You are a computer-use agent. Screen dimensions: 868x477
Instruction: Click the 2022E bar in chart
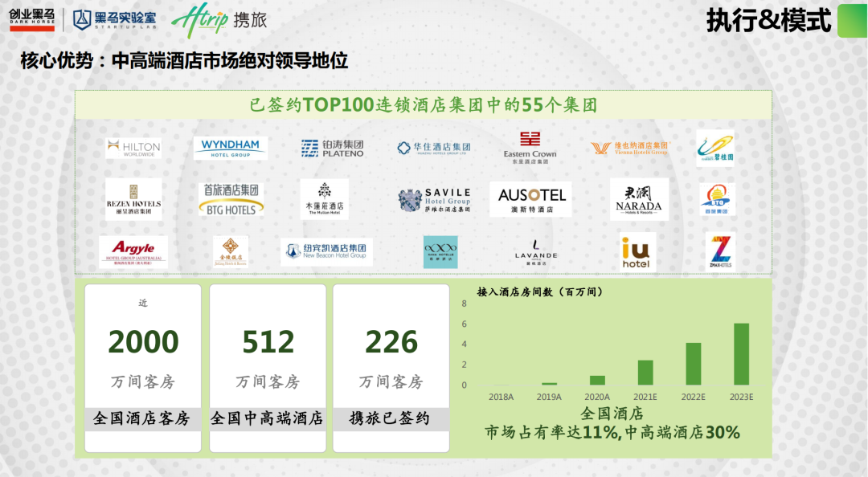[x=693, y=364]
